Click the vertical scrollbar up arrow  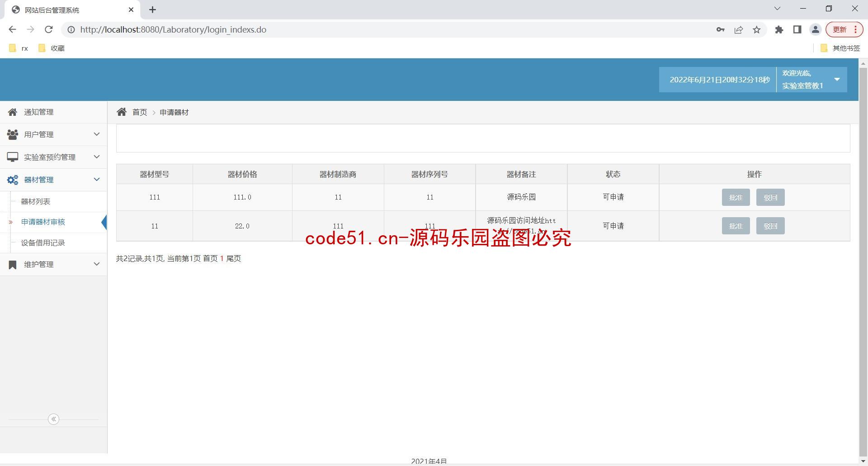[863, 64]
